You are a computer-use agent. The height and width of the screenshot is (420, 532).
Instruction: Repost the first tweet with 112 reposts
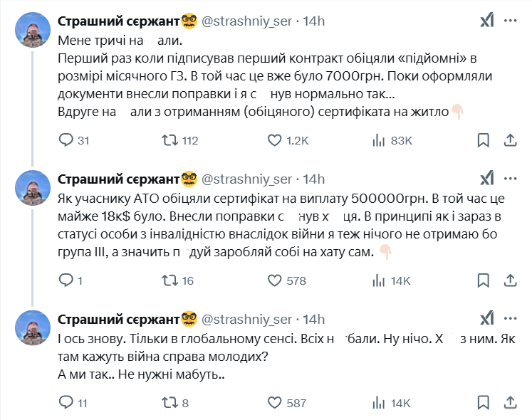tap(171, 140)
